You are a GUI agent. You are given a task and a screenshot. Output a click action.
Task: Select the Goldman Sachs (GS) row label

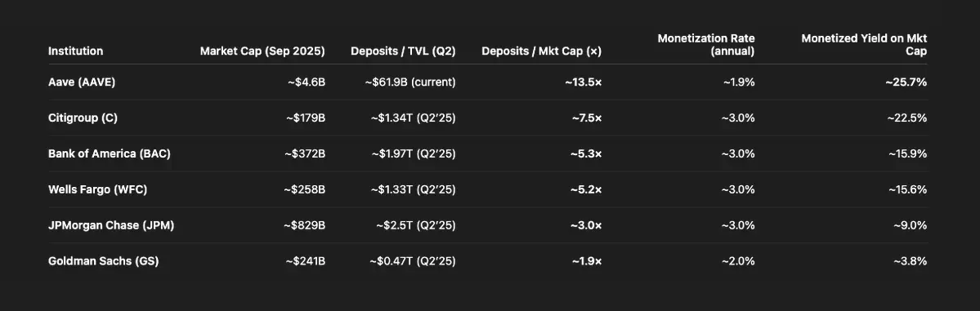103,261
